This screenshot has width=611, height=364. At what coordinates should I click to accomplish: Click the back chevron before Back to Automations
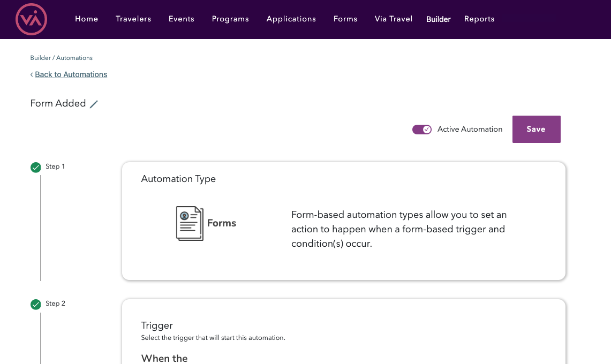tap(32, 74)
